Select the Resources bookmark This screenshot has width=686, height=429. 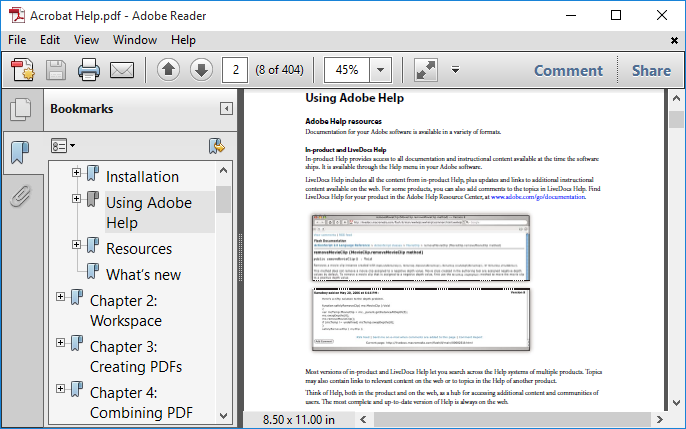[x=139, y=248]
